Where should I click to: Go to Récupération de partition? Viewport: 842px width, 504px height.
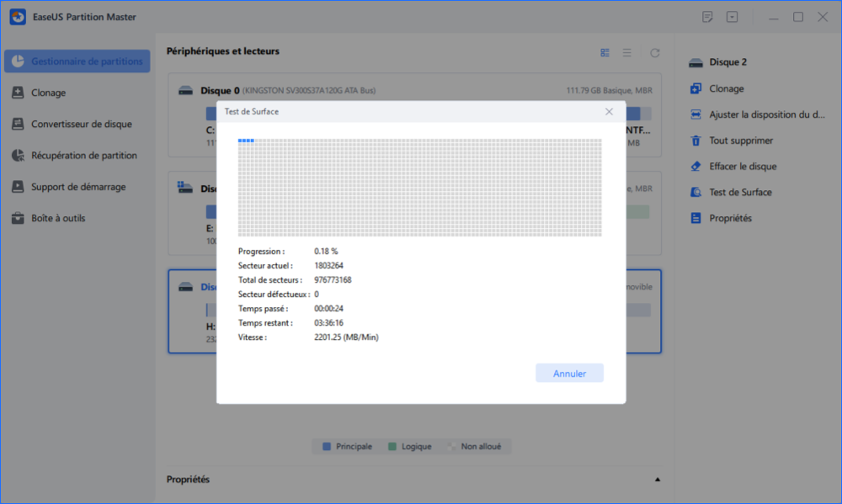point(83,155)
